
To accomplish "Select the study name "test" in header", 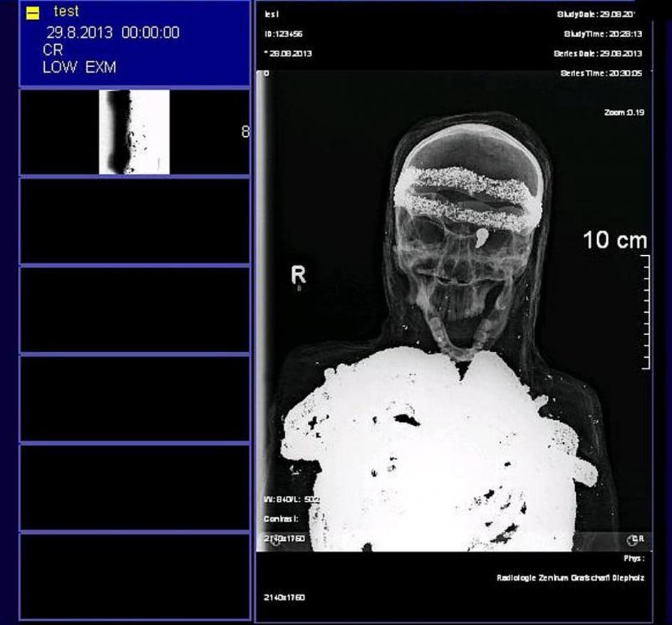I will [x=66, y=12].
